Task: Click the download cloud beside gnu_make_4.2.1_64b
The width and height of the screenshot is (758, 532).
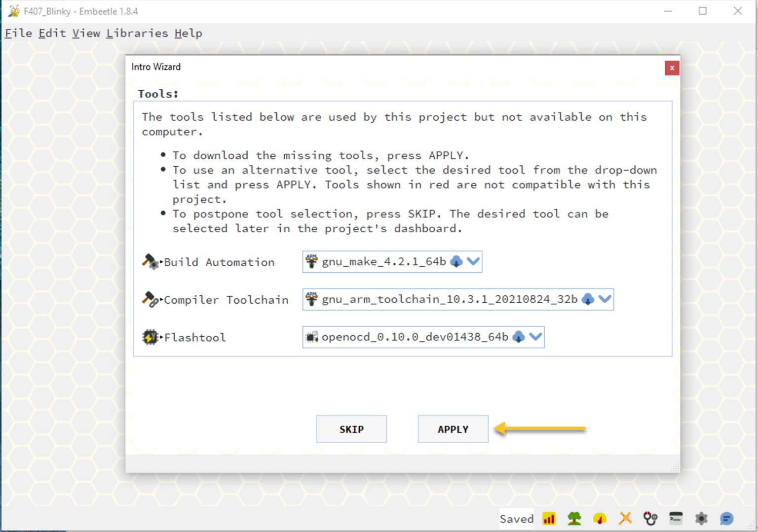Action: (456, 262)
